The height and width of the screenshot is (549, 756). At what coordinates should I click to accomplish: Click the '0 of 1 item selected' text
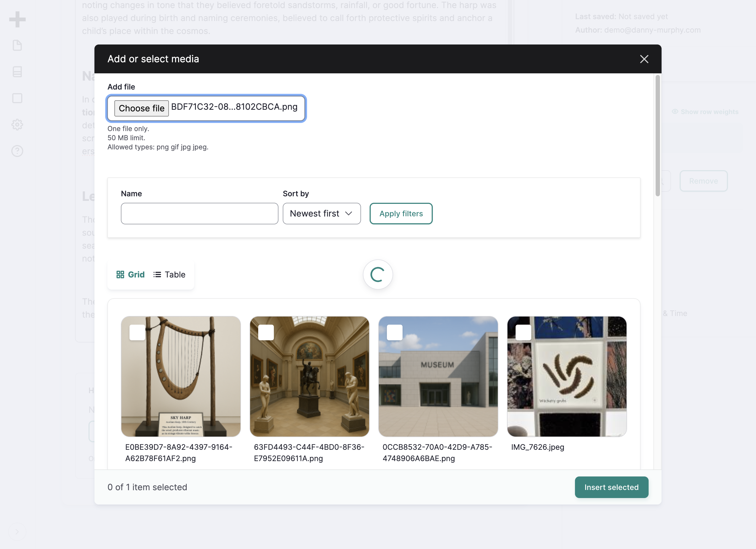pyautogui.click(x=147, y=487)
